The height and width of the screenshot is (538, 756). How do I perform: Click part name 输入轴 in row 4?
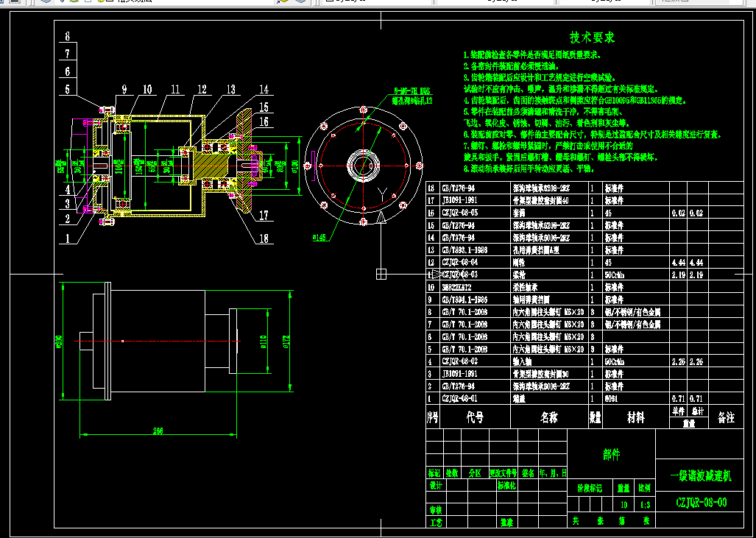[x=522, y=361]
